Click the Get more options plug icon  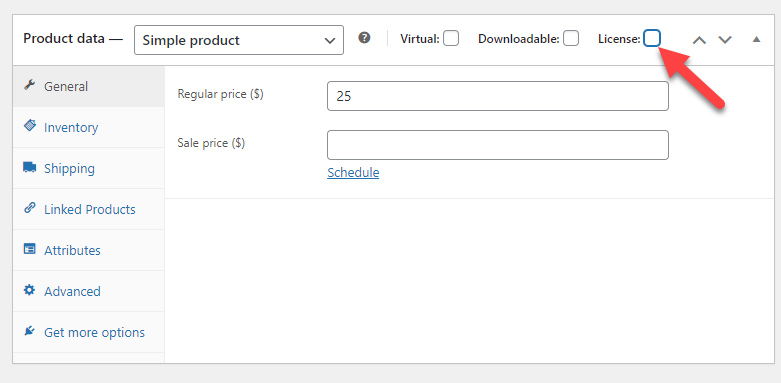tap(29, 331)
